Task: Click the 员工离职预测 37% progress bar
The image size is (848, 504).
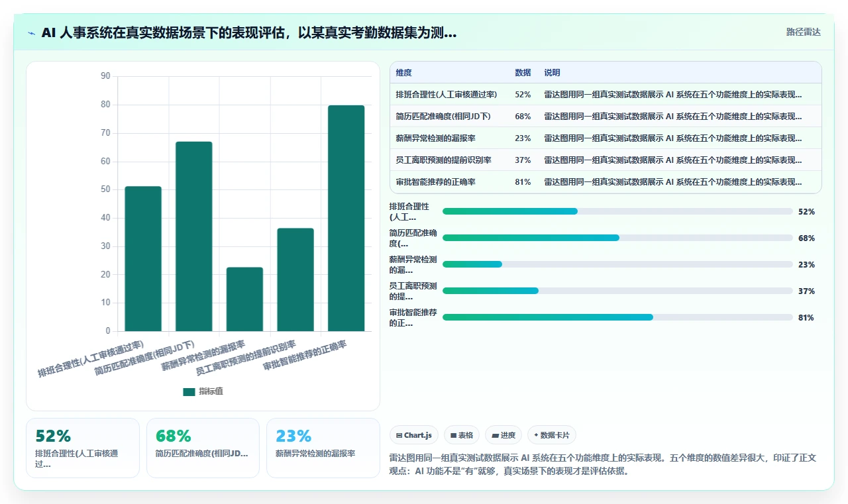Action: (617, 291)
